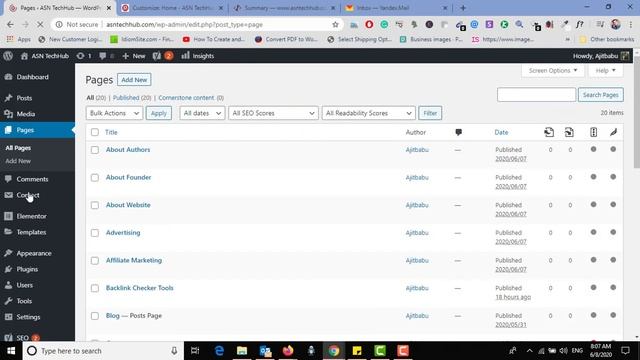Open File Explorer from the taskbar
The height and width of the screenshot is (360, 640).
pos(242,351)
